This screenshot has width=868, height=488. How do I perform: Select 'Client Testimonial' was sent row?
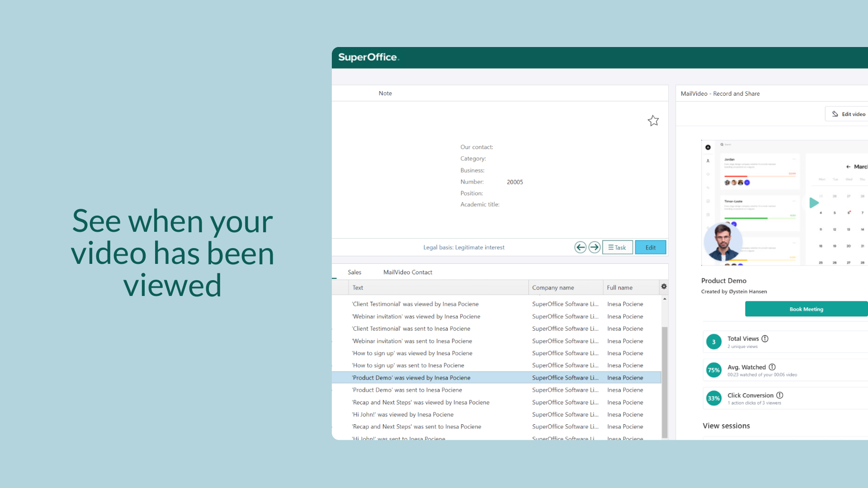pos(496,328)
